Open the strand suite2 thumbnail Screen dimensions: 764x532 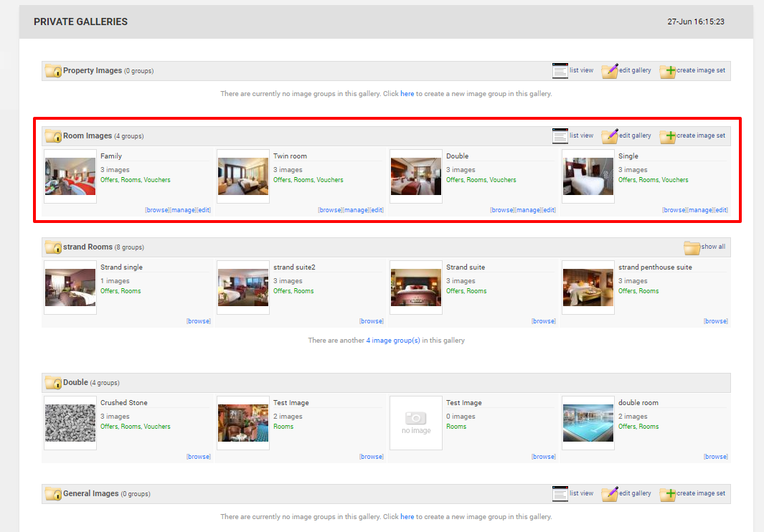(x=243, y=288)
